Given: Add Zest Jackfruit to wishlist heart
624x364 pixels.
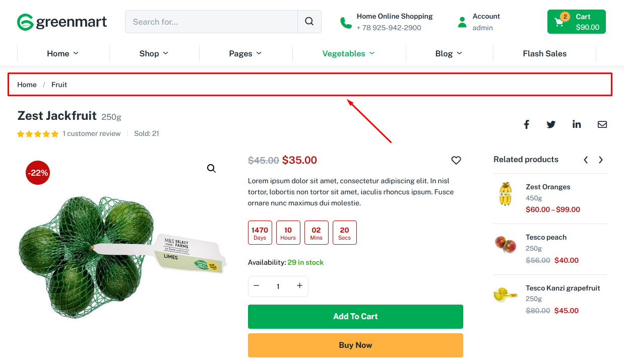Looking at the screenshot, I should (456, 160).
